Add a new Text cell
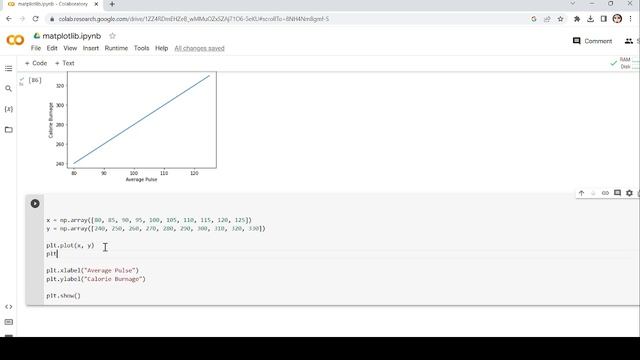 pos(64,63)
